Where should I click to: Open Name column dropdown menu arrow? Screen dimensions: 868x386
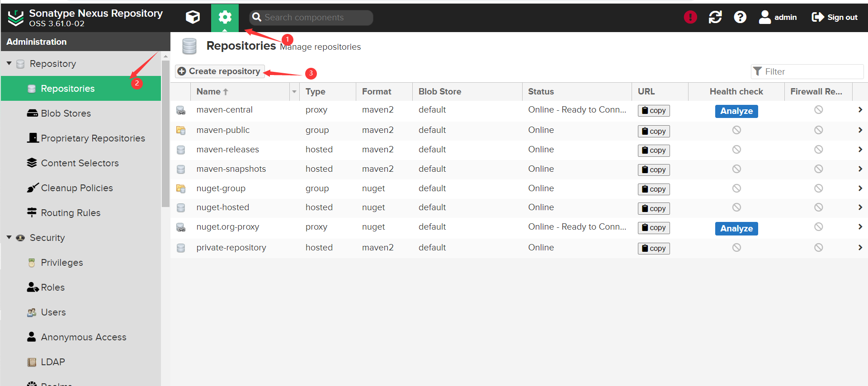[x=294, y=92]
